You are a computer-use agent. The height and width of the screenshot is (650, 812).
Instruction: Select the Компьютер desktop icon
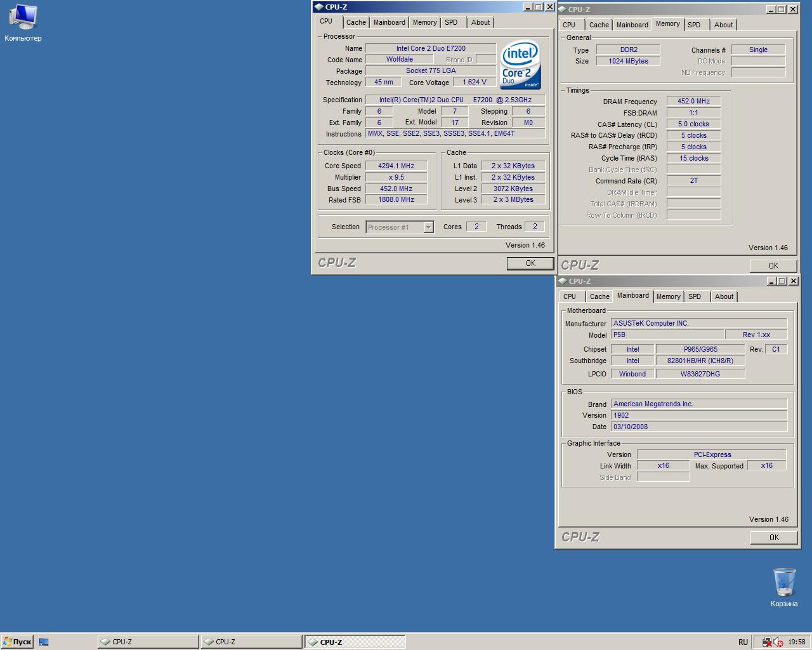tap(23, 23)
